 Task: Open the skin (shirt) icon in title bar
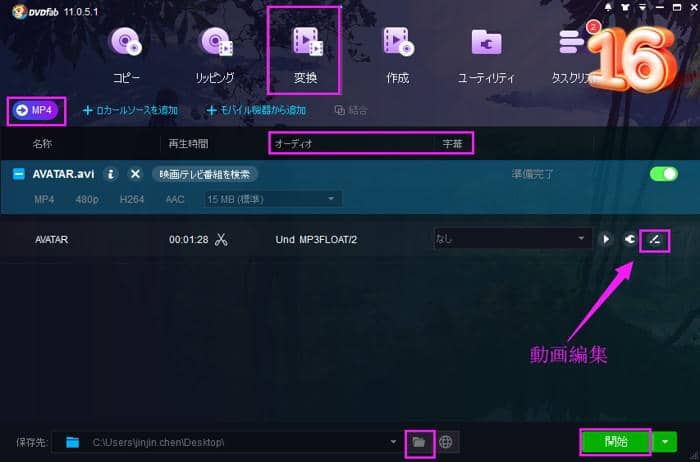coord(625,7)
